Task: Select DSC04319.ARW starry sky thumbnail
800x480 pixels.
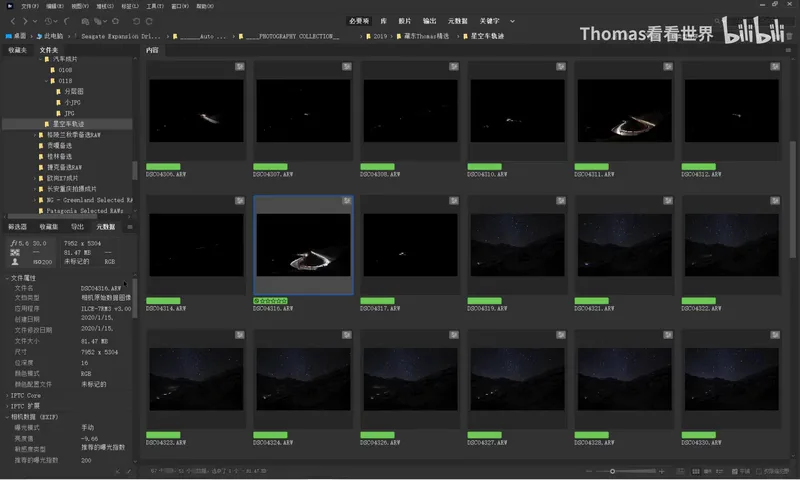Action: coord(517,245)
